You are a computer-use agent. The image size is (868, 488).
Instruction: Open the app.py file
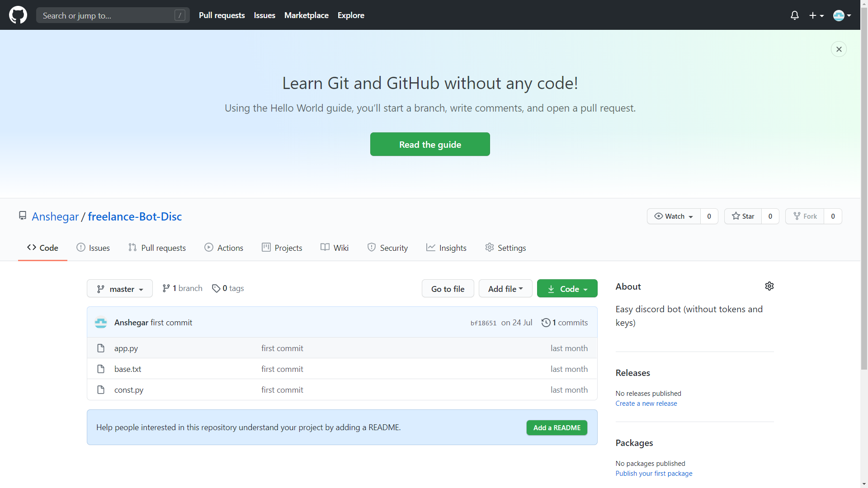point(126,348)
